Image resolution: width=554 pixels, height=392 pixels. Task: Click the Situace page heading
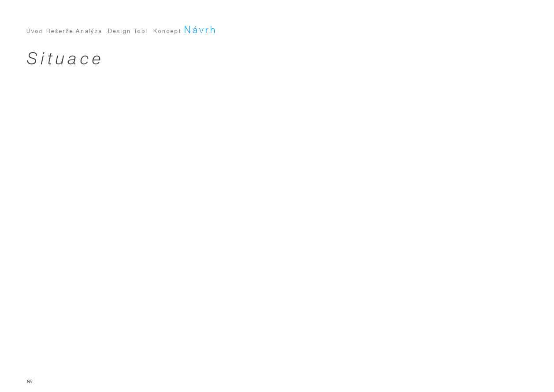pos(64,59)
